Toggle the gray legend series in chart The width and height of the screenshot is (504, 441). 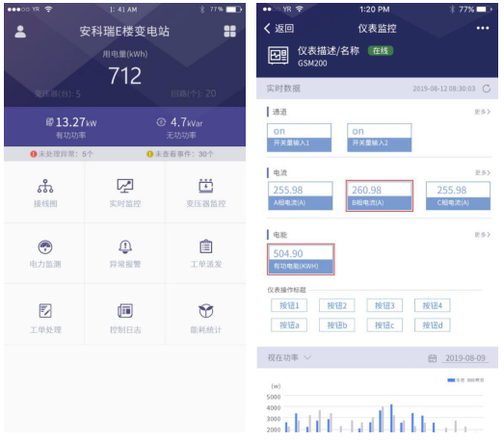[x=475, y=380]
